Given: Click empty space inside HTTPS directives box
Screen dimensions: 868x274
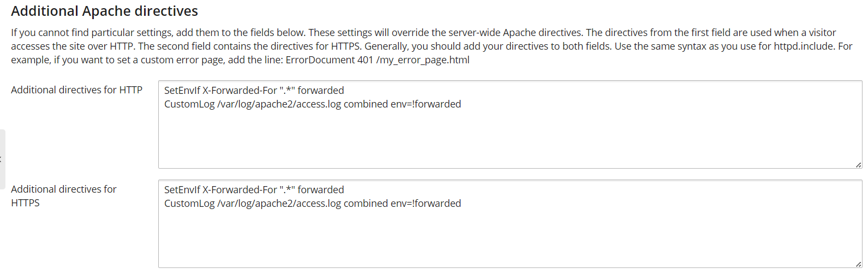Looking at the screenshot, I should [510, 239].
